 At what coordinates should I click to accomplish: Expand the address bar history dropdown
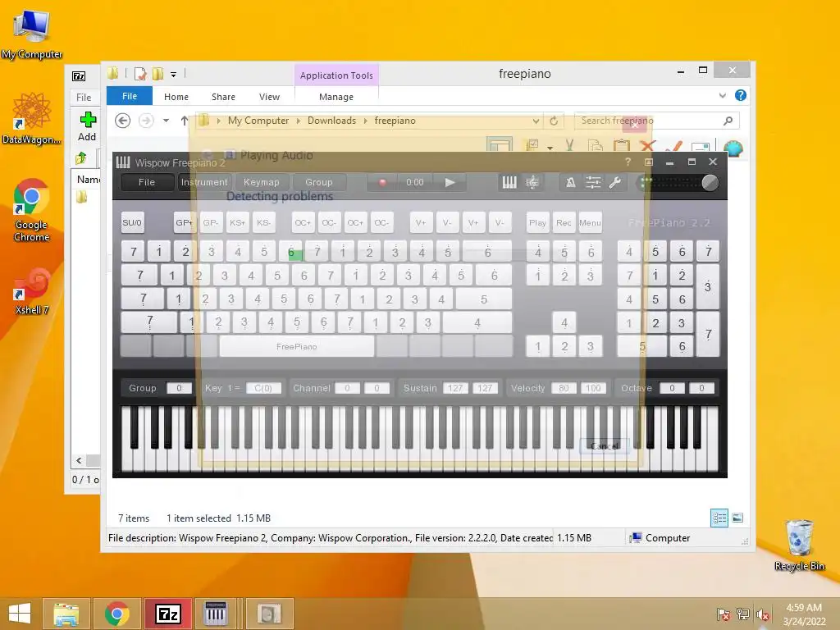point(535,121)
